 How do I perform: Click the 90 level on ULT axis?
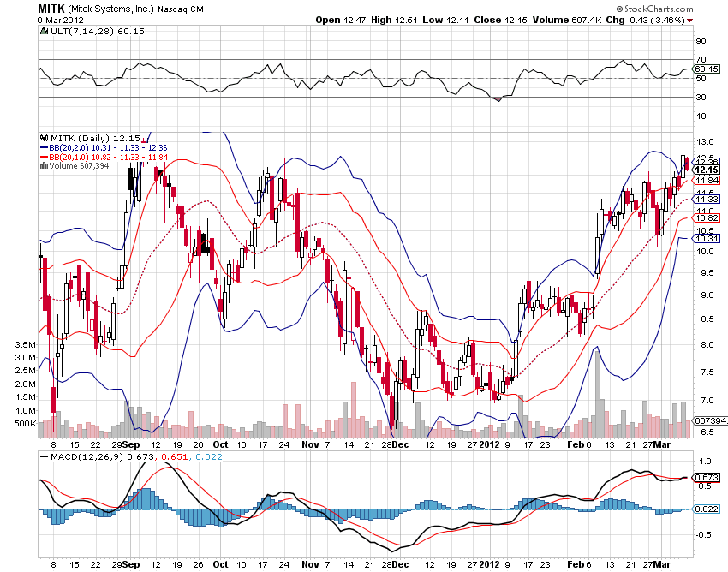(x=701, y=41)
